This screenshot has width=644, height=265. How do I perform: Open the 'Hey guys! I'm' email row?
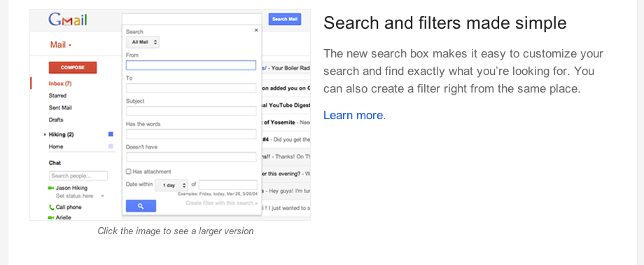click(x=286, y=191)
